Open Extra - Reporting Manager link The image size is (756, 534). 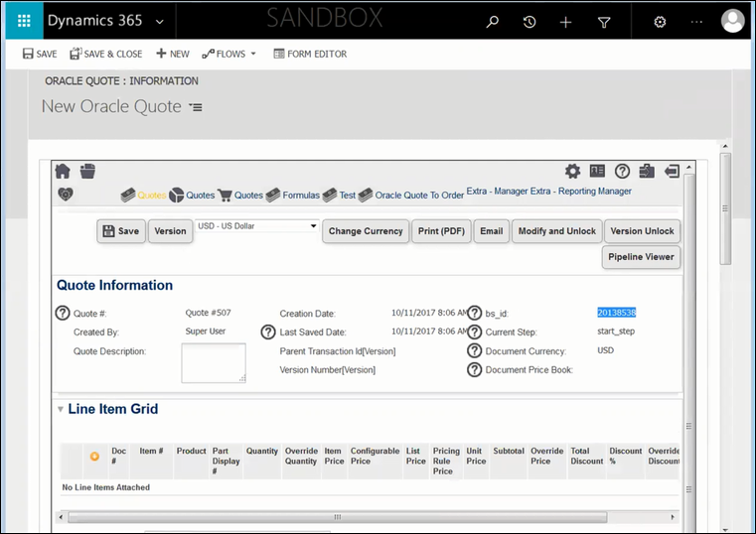click(581, 192)
